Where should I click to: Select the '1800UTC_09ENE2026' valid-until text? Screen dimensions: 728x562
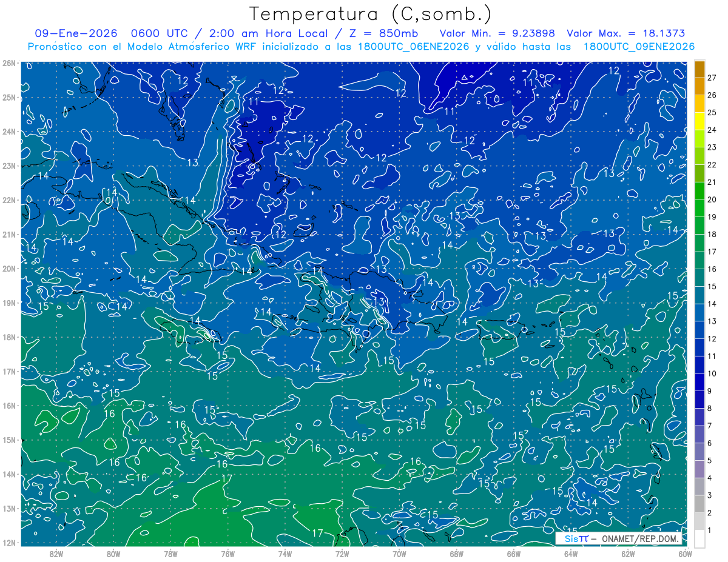pyautogui.click(x=639, y=47)
